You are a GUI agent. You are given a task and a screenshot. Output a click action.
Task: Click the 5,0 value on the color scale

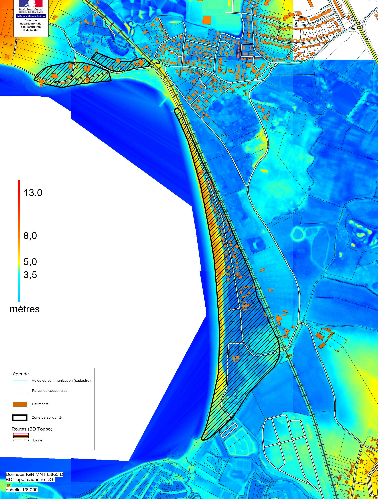click(x=30, y=262)
